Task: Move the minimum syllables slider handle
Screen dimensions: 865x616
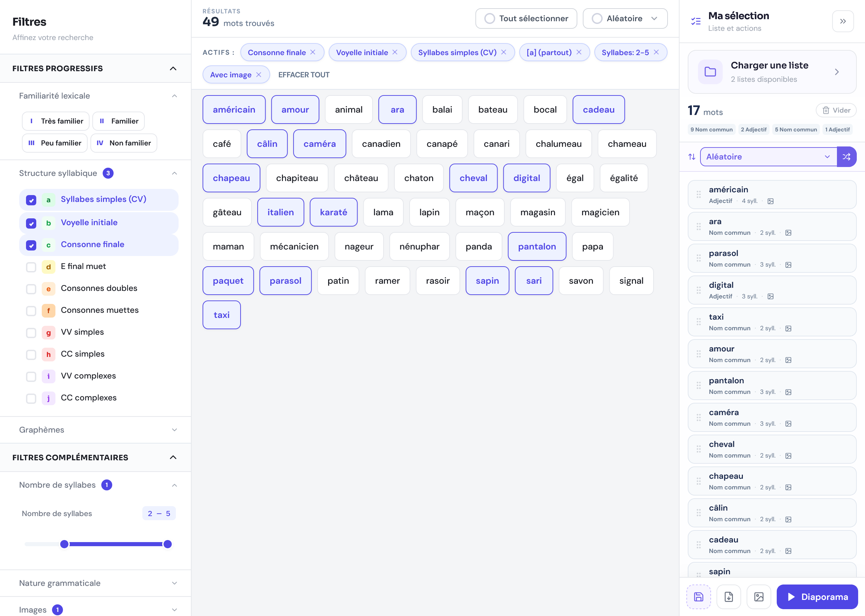Action: coord(64,544)
